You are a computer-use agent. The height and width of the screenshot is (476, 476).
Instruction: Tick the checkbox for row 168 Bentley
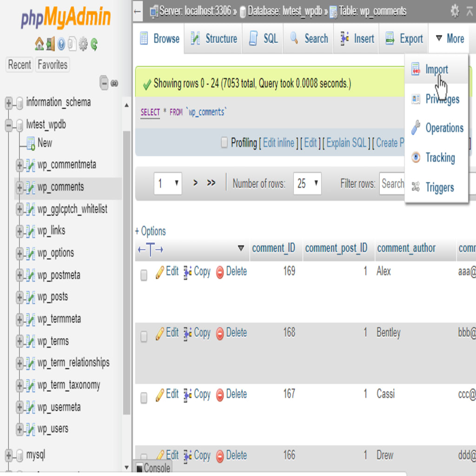144,337
